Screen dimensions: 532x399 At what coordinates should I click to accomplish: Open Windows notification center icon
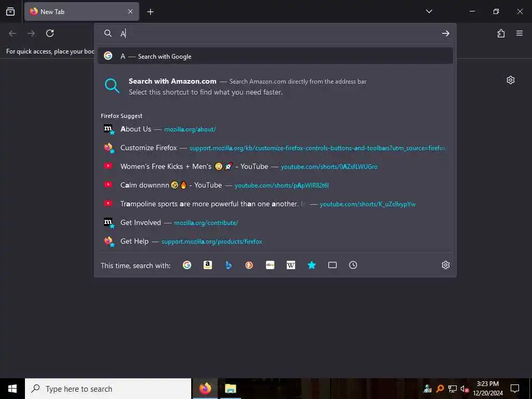click(515, 389)
